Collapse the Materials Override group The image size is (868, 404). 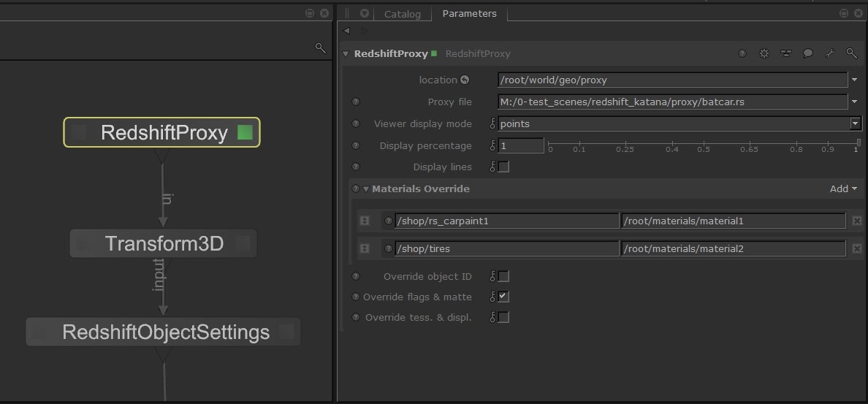(366, 189)
